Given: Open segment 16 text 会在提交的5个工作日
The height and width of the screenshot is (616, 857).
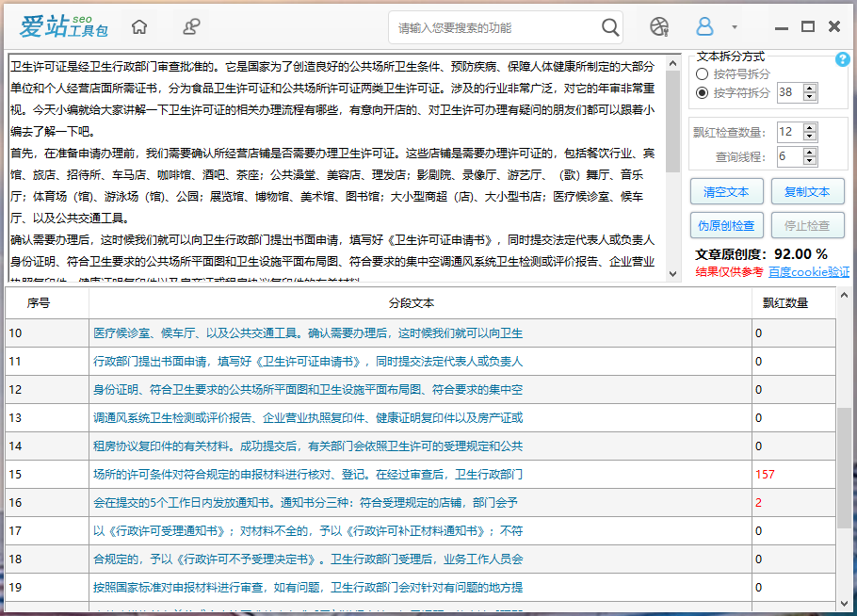Looking at the screenshot, I should pyautogui.click(x=305, y=503).
